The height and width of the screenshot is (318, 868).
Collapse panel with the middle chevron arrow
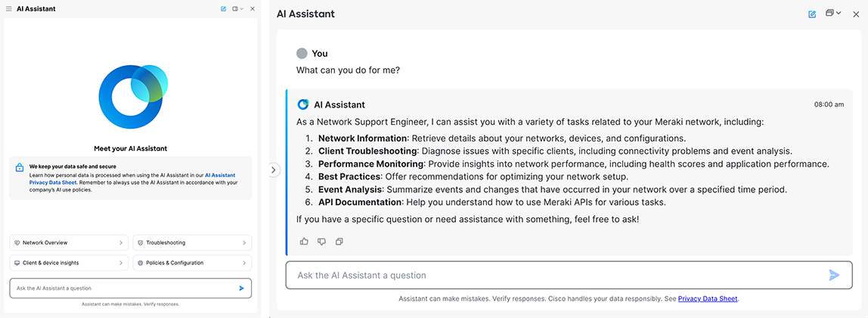pos(274,170)
